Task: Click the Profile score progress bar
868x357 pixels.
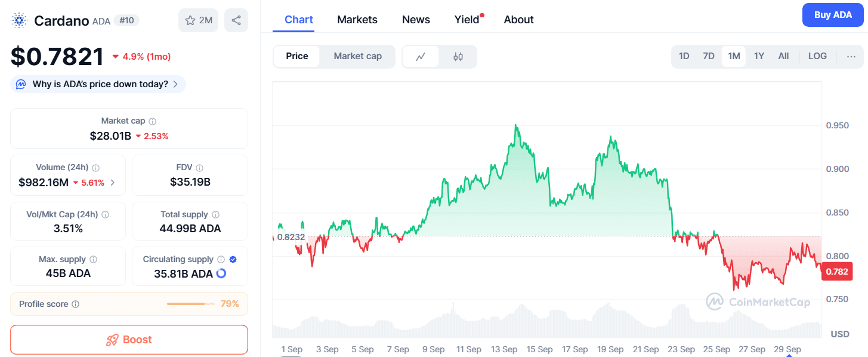Action: click(x=190, y=304)
